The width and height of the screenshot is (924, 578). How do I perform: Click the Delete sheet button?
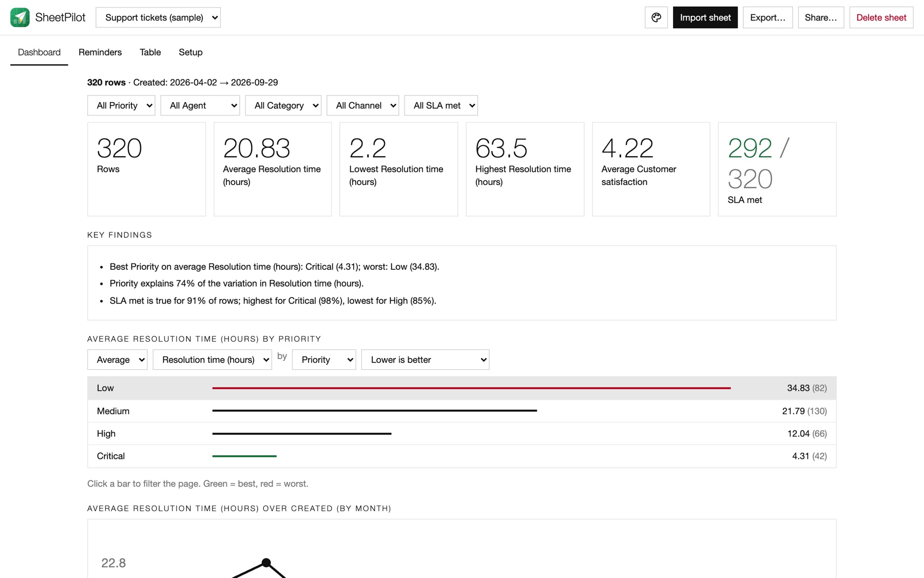coord(881,17)
